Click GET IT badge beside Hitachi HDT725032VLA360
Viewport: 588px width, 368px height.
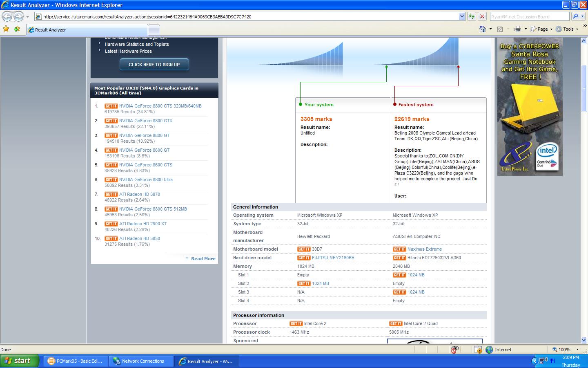[399, 258]
